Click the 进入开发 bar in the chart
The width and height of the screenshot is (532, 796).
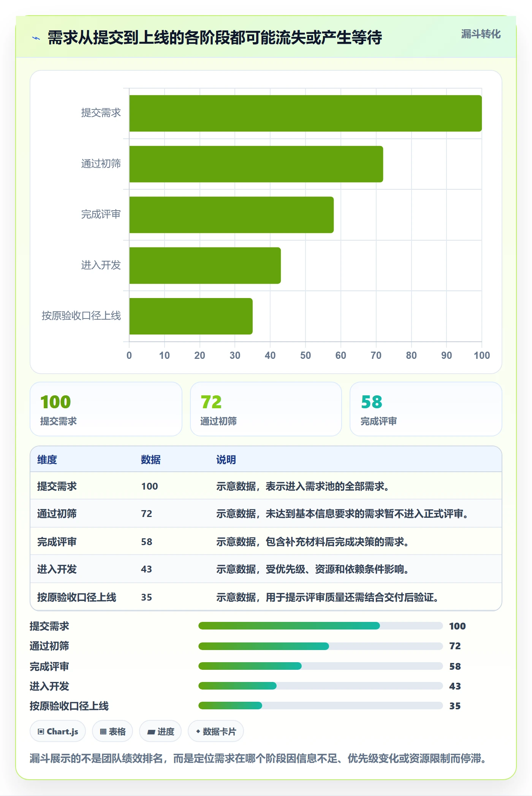point(205,266)
